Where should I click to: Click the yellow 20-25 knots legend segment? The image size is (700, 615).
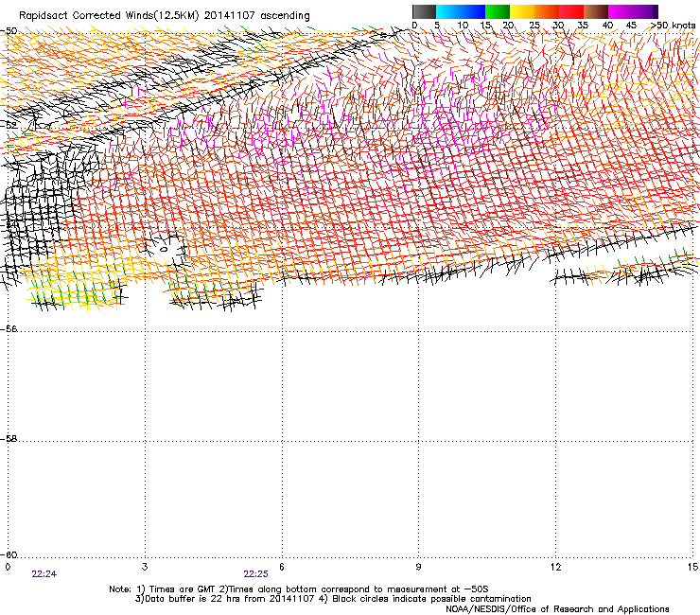pos(522,11)
